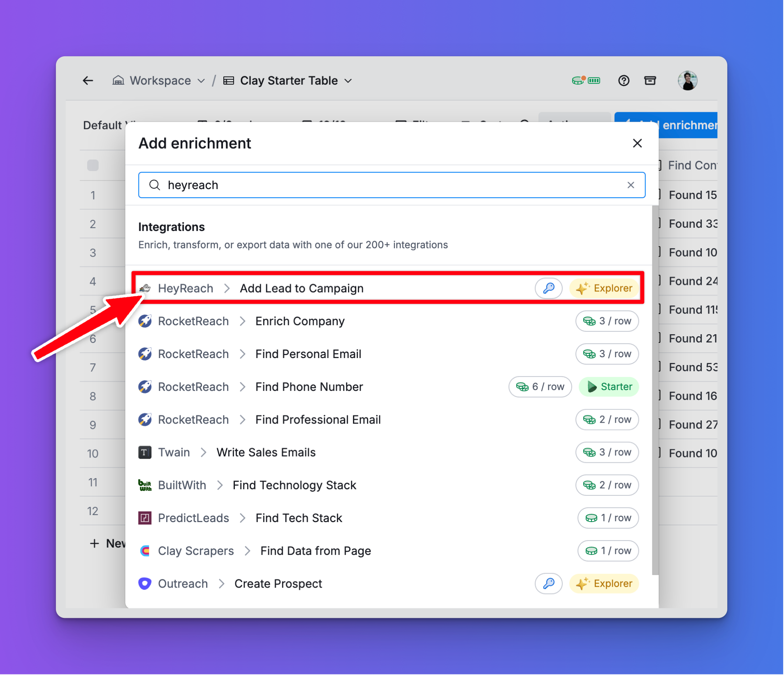Click 3 / row badge for Find Personal Email
This screenshot has width=784, height=675.
point(607,354)
